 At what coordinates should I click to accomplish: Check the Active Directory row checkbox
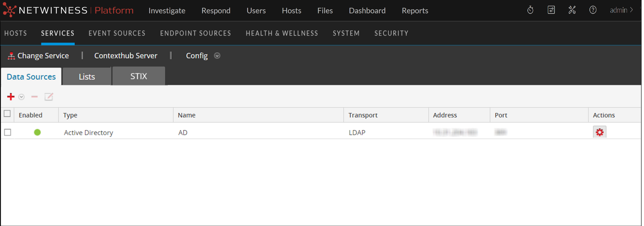click(8, 132)
